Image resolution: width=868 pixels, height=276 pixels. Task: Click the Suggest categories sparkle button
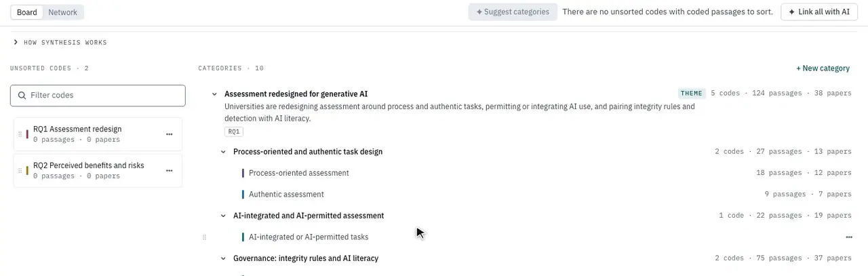(513, 12)
